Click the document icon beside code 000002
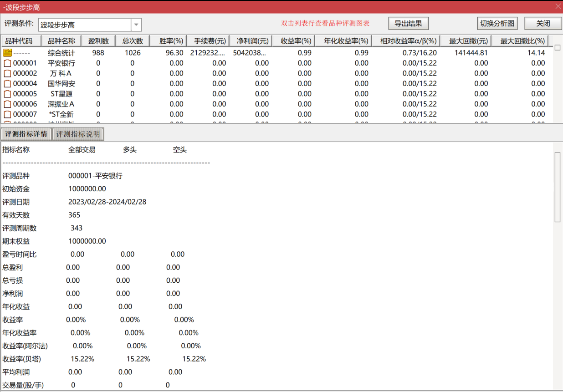This screenshot has height=392, width=563. point(7,73)
